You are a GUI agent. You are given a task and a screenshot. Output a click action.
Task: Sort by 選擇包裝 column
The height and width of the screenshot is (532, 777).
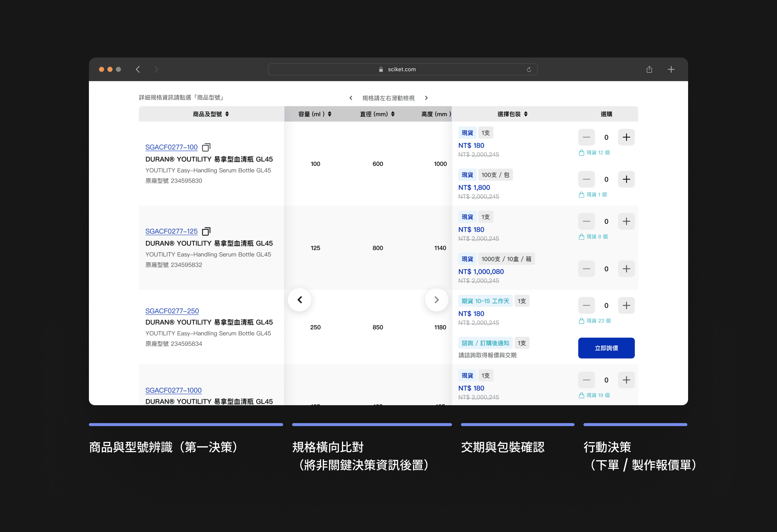pos(525,114)
